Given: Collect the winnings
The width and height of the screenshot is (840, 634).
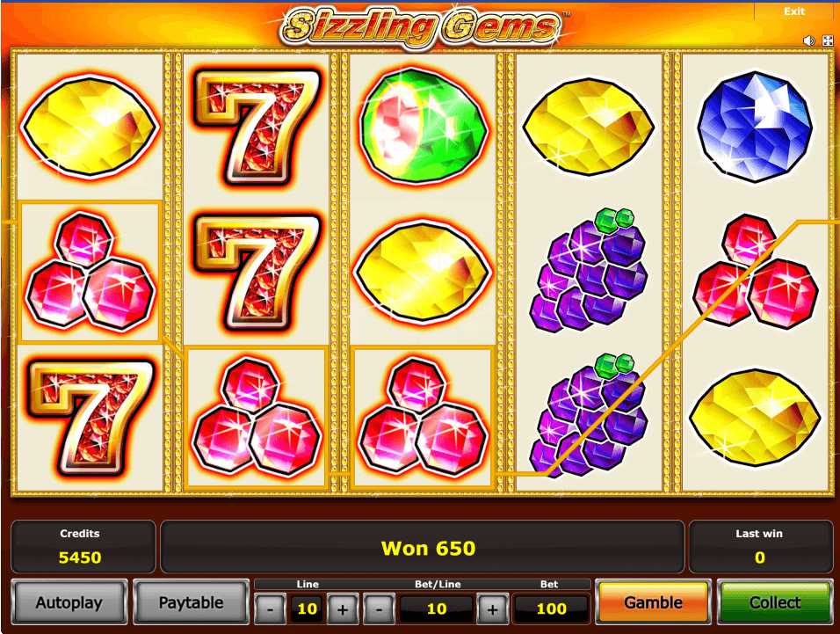Looking at the screenshot, I should point(775,602).
